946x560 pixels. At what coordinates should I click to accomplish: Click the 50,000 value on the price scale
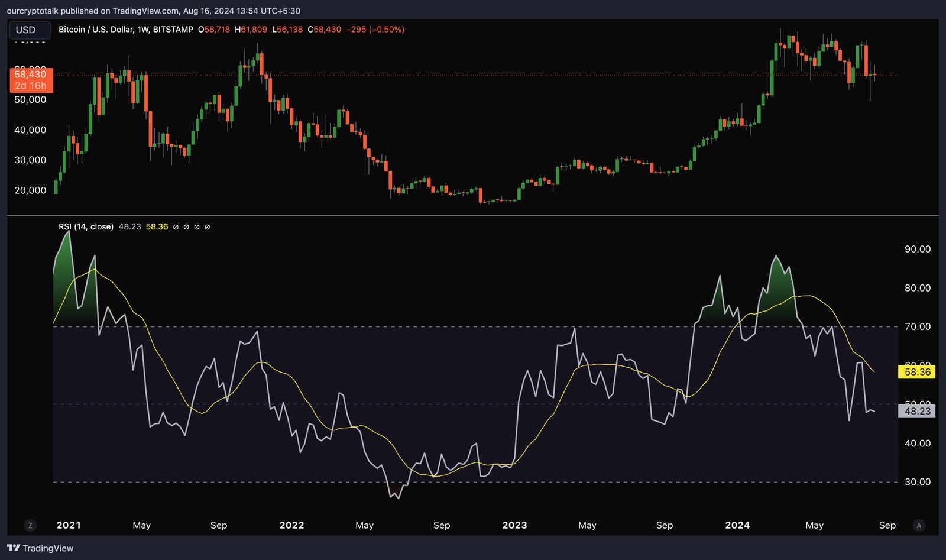pyautogui.click(x=31, y=100)
